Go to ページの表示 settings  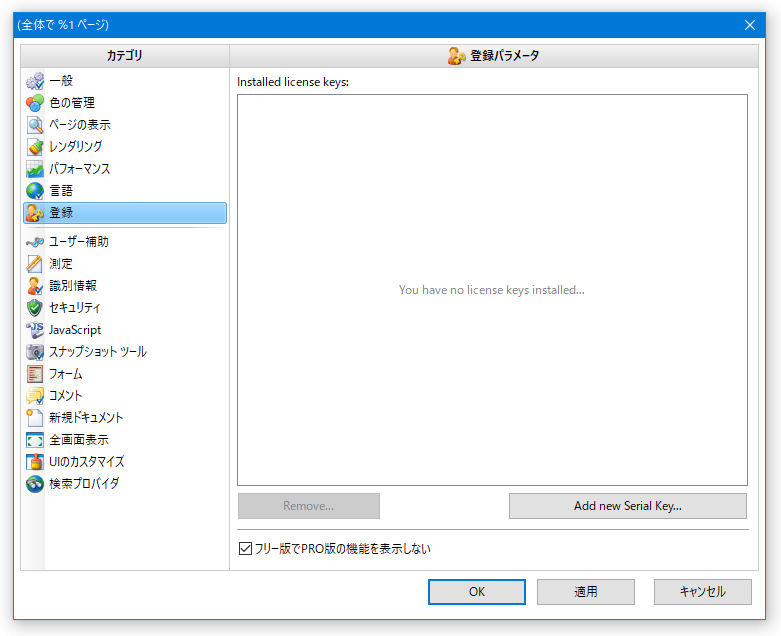pyautogui.click(x=125, y=125)
